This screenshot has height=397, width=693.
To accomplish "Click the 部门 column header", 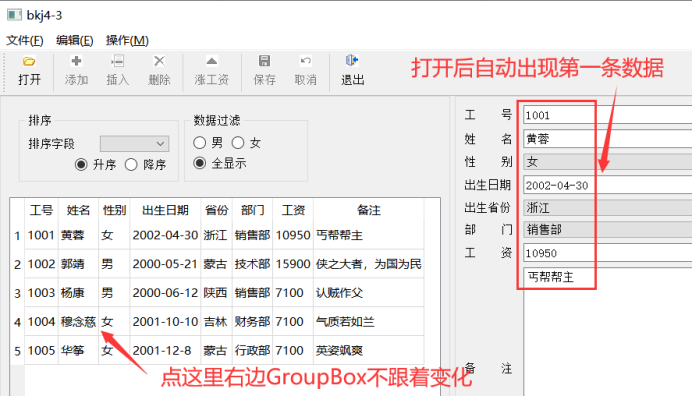I will (x=252, y=210).
